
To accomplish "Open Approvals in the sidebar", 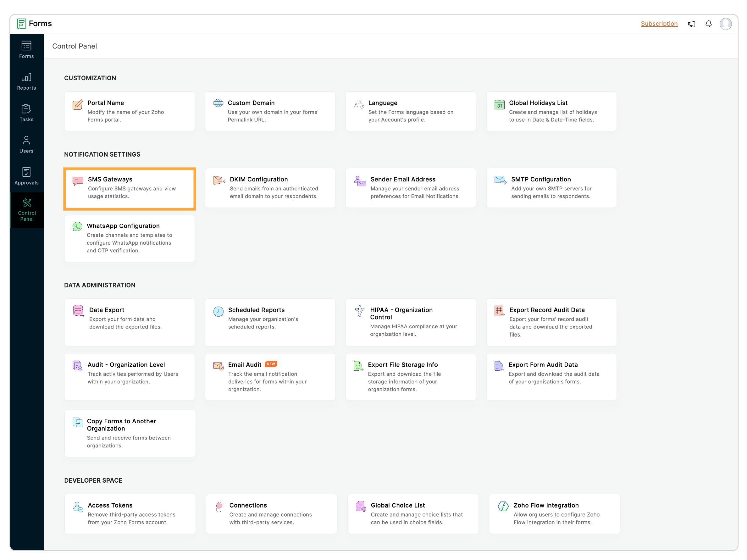I will (x=26, y=176).
